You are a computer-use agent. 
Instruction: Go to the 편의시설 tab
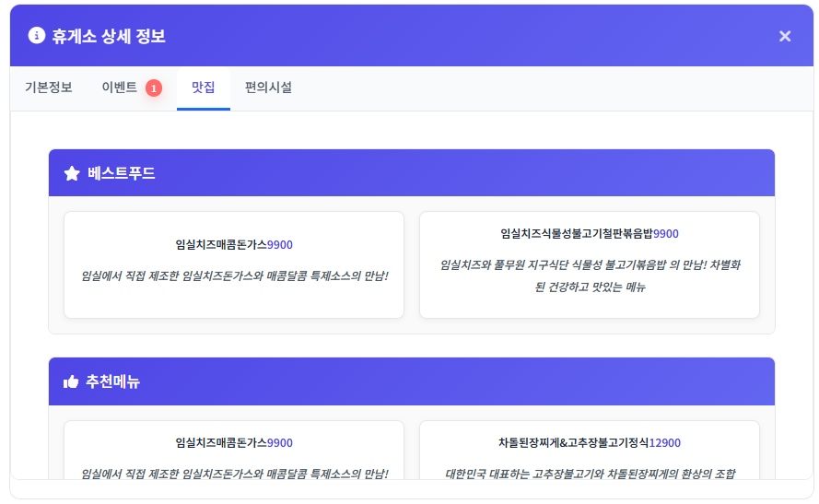268,88
